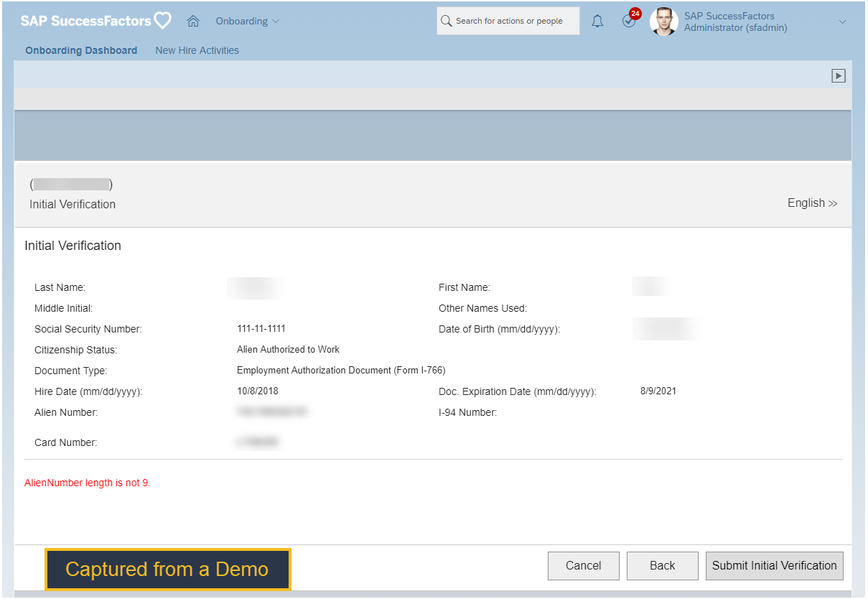868x599 pixels.
Task: Select the Social Security Number value 111-11-1111
Action: pos(261,329)
